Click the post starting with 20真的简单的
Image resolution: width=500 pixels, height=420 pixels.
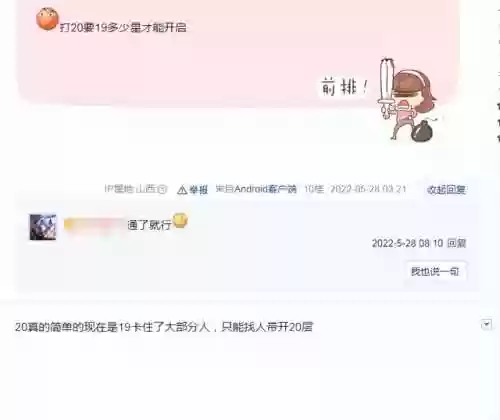(164, 327)
